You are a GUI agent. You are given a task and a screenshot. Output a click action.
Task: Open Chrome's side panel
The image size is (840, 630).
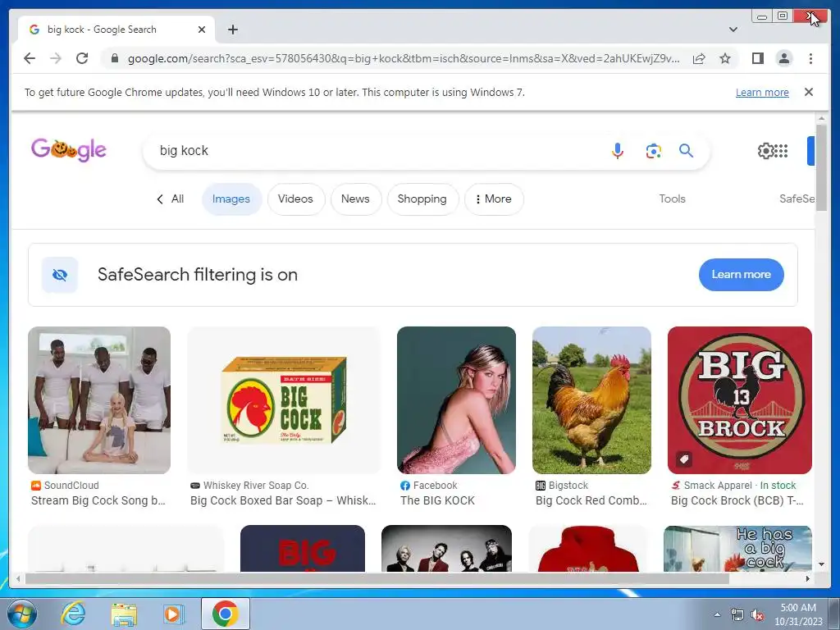pyautogui.click(x=757, y=58)
